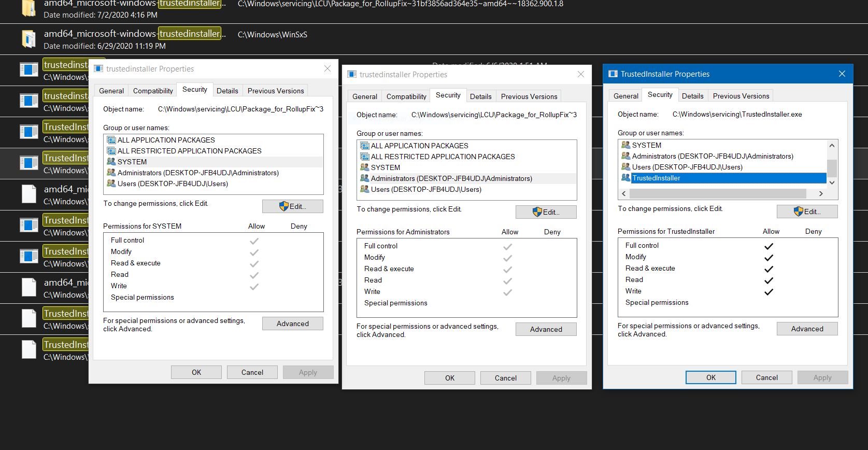Click blank file icon of bottom TrustedInst row
This screenshot has width=868, height=450.
[x=29, y=349]
